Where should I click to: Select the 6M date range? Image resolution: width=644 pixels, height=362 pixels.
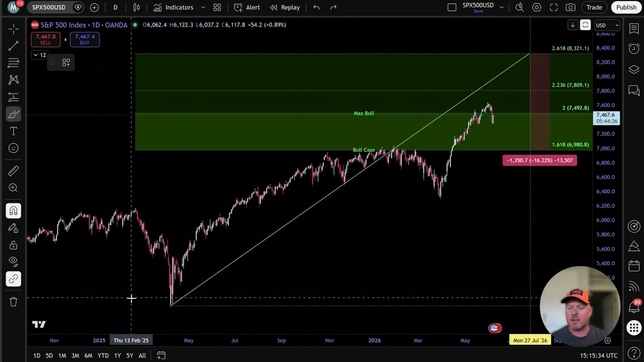(88, 355)
